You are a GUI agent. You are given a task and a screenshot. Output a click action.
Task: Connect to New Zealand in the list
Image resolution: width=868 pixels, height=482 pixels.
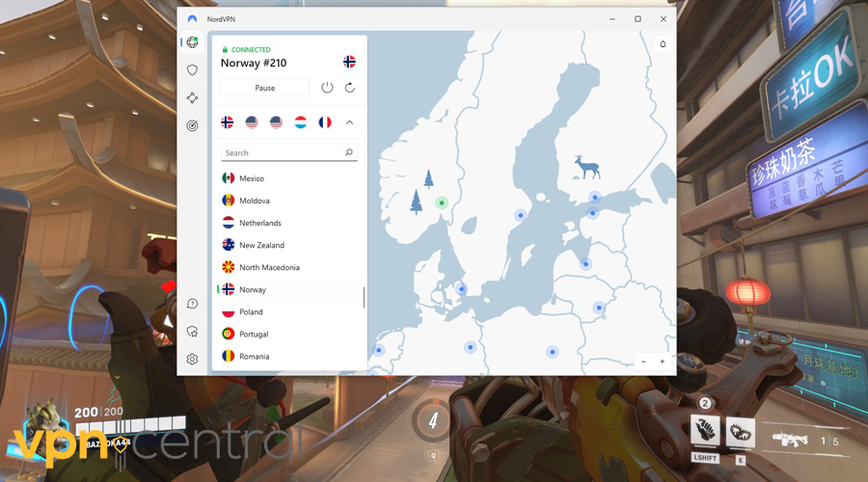pyautogui.click(x=289, y=245)
